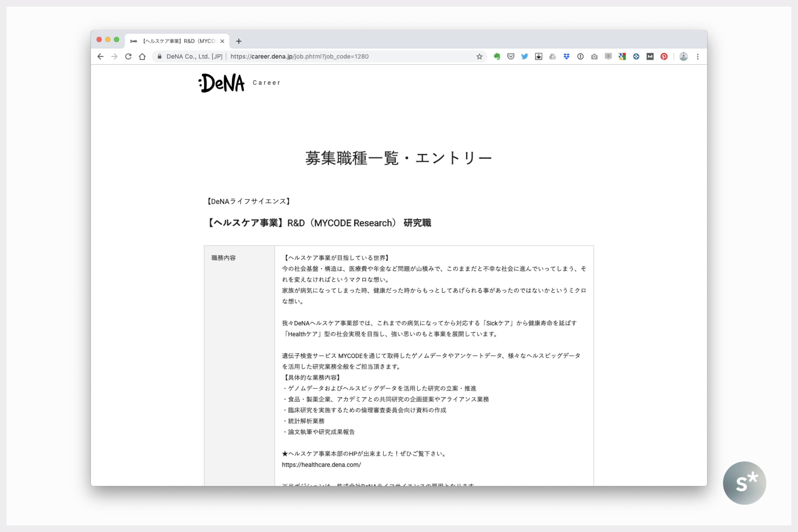Image resolution: width=798 pixels, height=532 pixels.
Task: Click the camera screenshot extension icon
Action: coord(594,57)
